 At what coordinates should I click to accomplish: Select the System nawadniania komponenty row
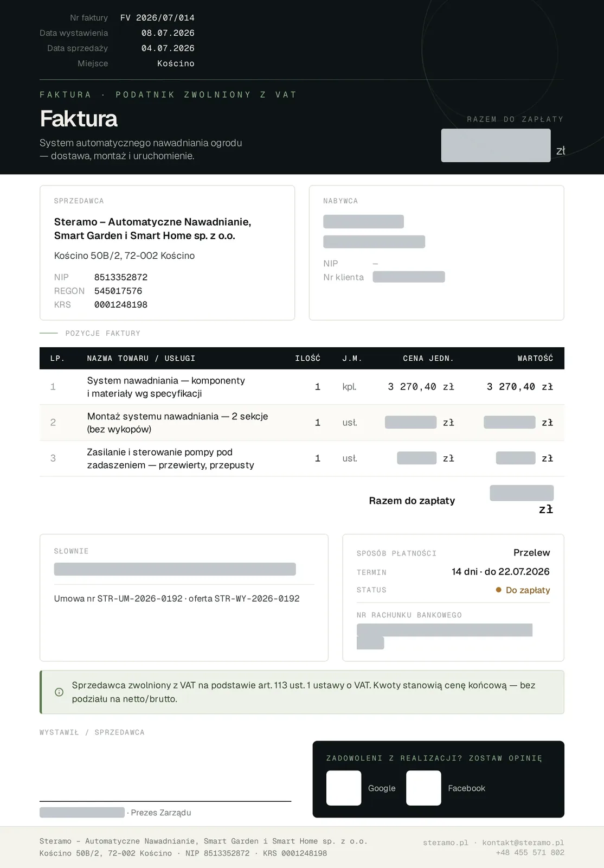[302, 387]
